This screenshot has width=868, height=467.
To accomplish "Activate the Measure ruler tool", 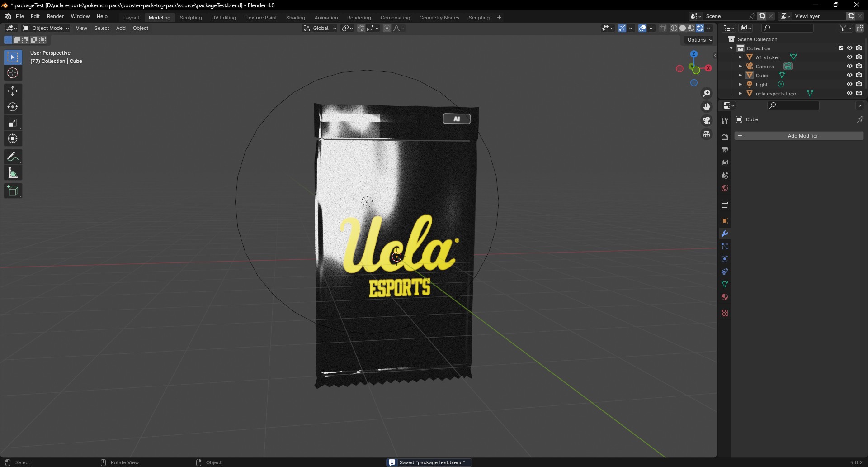I will [13, 173].
